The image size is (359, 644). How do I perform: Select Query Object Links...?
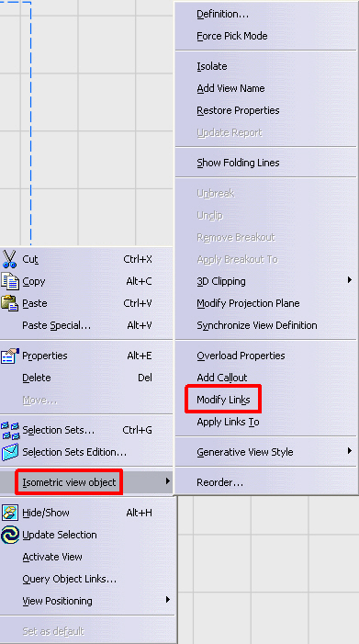(70, 579)
